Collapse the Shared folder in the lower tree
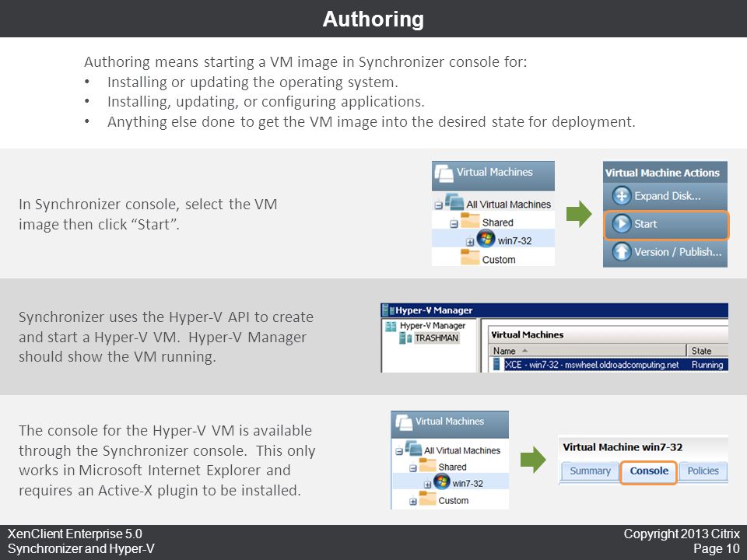Screen dimensions: 747x560 [x=412, y=468]
